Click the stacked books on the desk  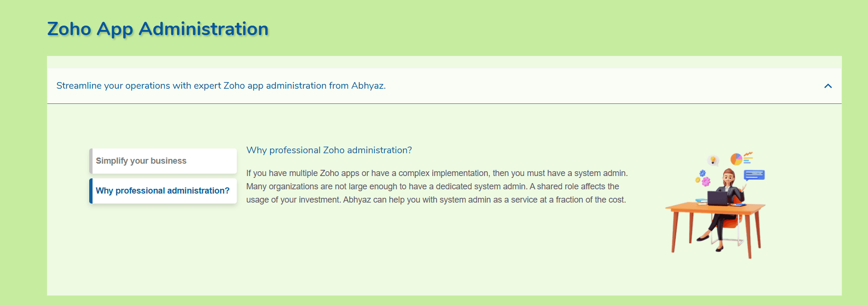click(701, 202)
